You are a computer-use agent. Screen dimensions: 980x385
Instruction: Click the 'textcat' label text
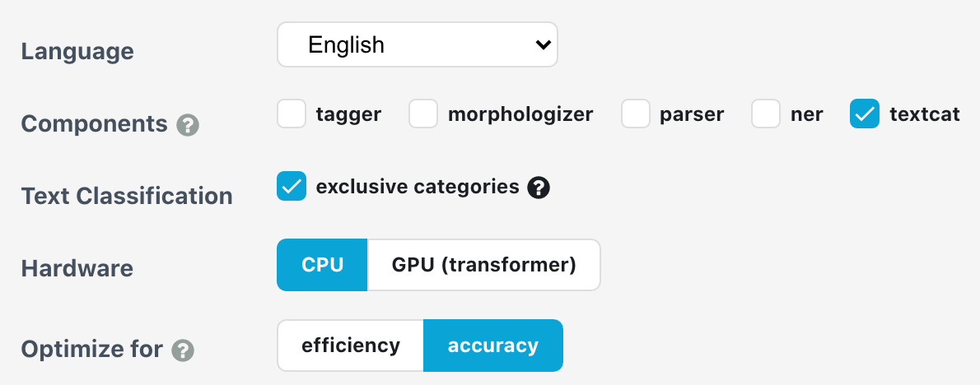[x=925, y=114]
